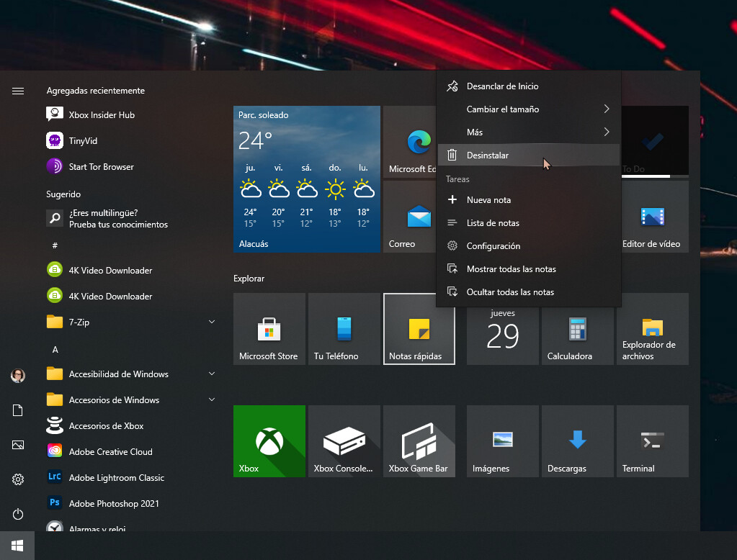The image size is (737, 560).
Task: Select Mostrar todas las notas
Action: click(529, 268)
